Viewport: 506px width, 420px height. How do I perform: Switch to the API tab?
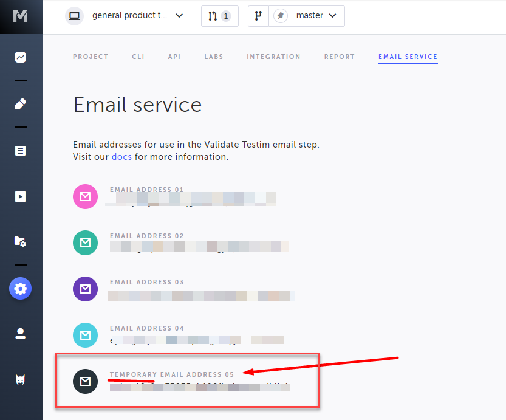pos(174,57)
